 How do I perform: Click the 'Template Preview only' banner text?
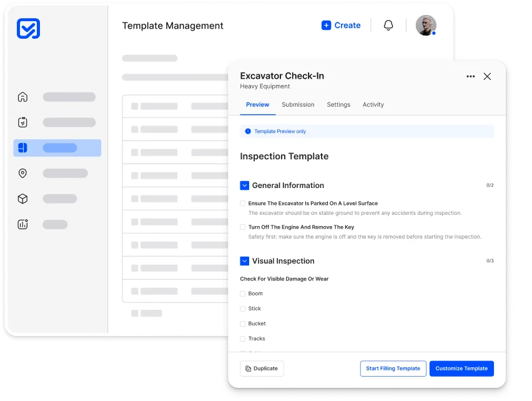280,131
